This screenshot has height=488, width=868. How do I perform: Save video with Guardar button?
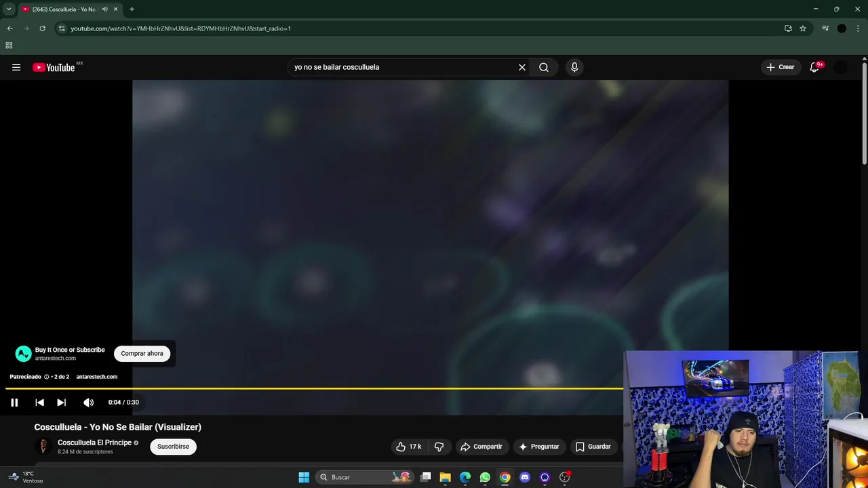pyautogui.click(x=593, y=447)
